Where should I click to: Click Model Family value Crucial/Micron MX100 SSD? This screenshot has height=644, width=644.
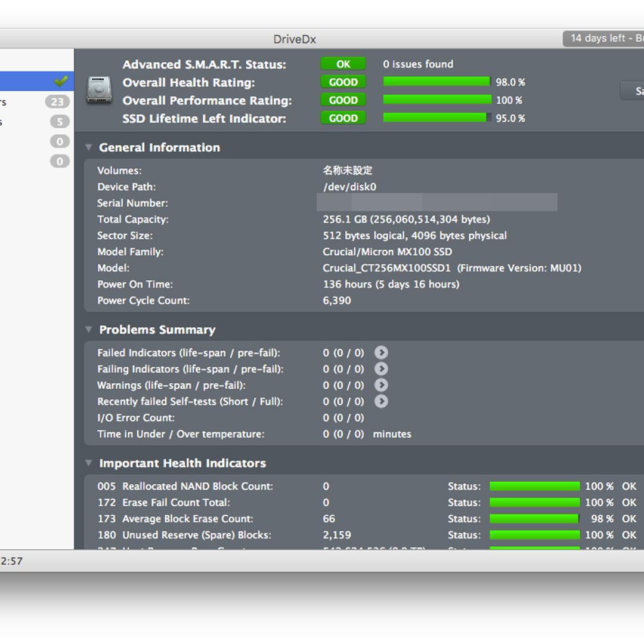click(x=388, y=252)
